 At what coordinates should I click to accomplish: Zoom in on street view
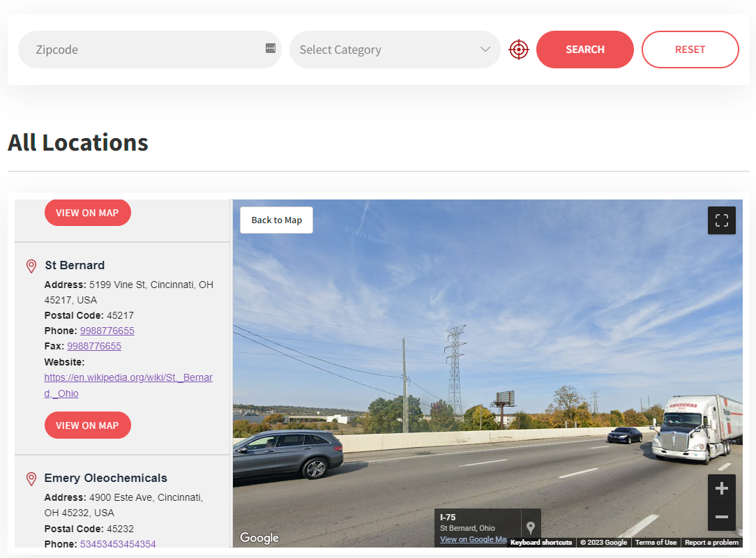[721, 488]
